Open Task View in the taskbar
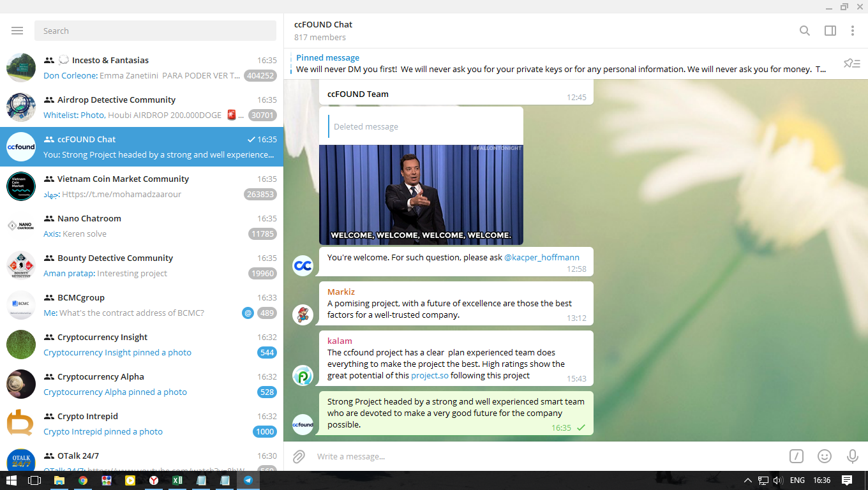 click(34, 480)
